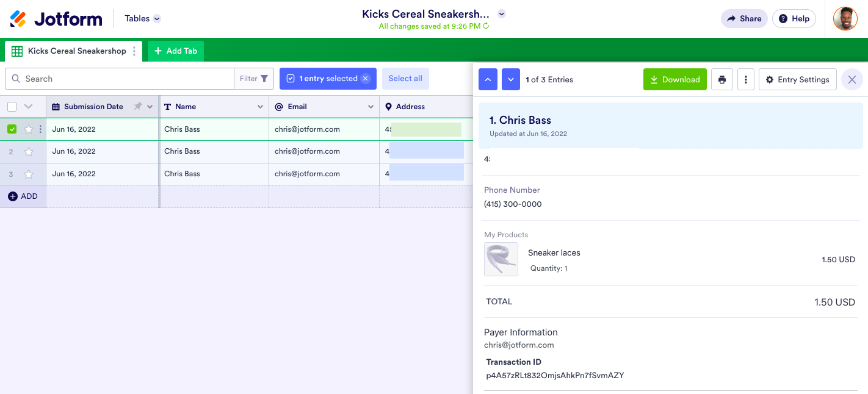Open the Email column dropdown arrow
The height and width of the screenshot is (394, 868).
pos(371,107)
